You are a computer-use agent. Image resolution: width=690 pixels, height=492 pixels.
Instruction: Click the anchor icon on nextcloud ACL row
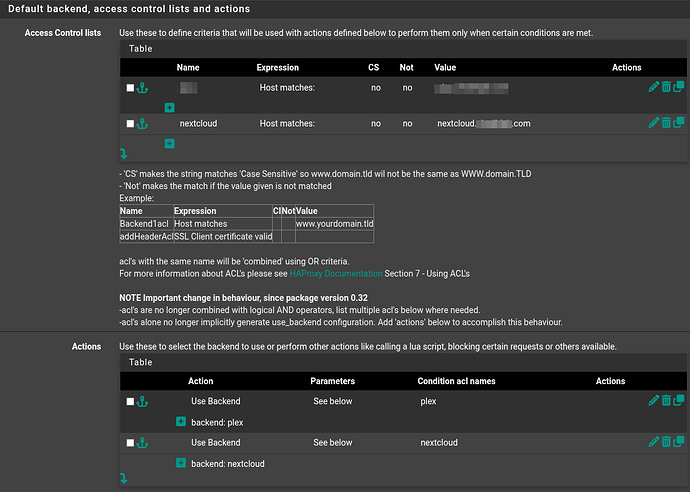point(142,124)
